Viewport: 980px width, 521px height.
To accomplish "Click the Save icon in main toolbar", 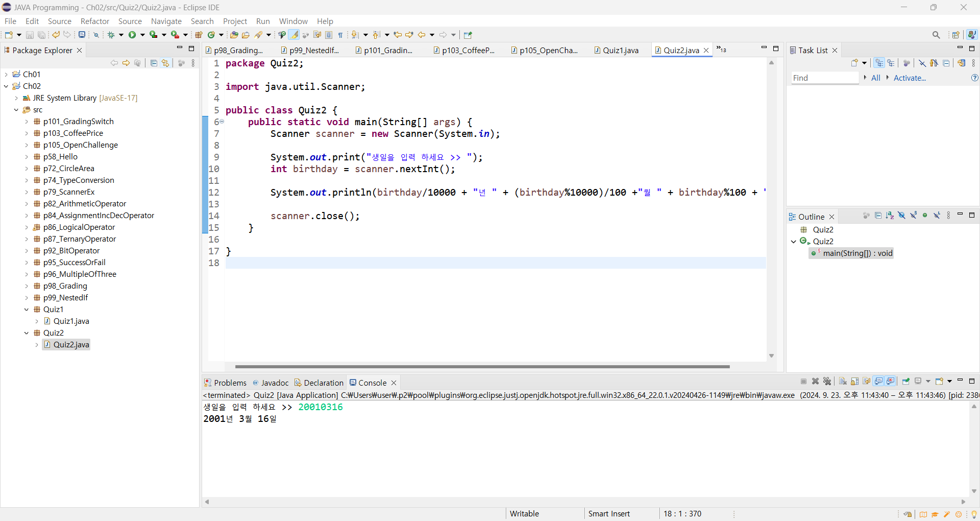I will (30, 35).
